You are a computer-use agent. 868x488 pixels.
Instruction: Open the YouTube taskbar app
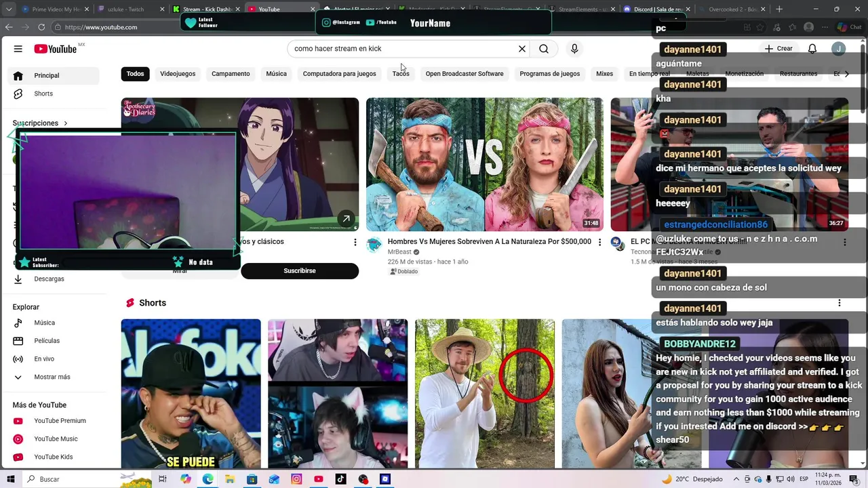319,479
